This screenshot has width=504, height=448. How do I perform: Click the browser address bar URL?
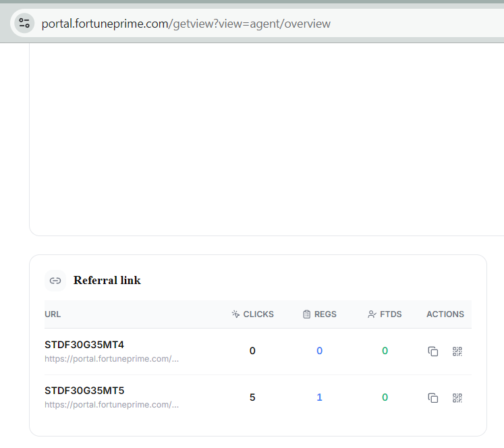click(x=186, y=24)
